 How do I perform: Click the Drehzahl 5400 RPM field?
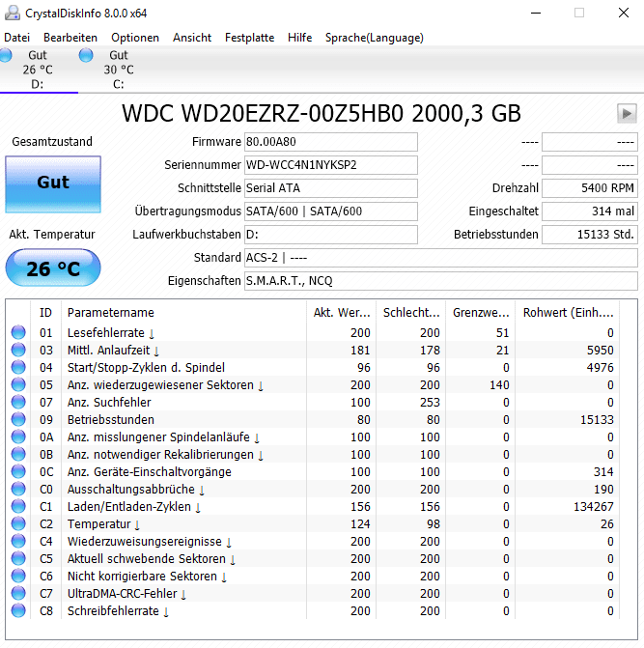coord(590,188)
